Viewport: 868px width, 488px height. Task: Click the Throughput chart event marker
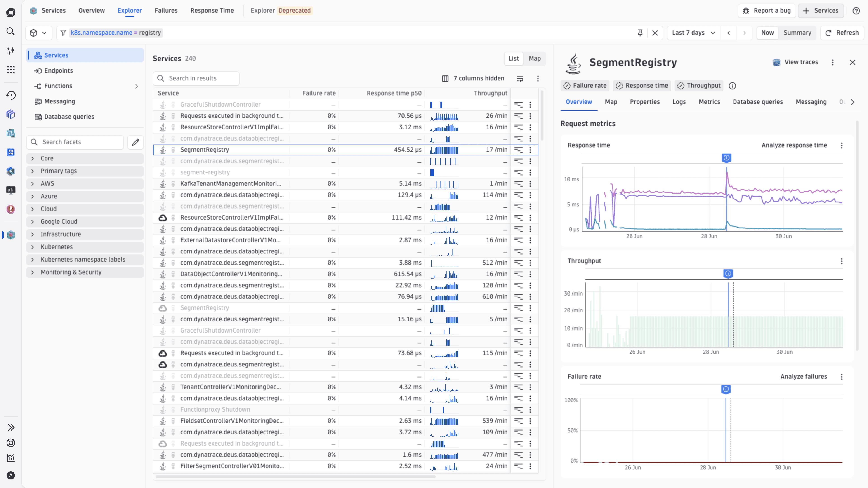pyautogui.click(x=728, y=274)
